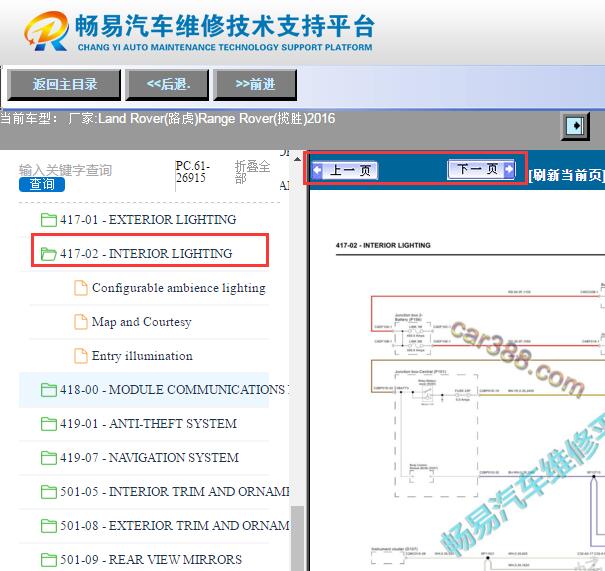Click folder icon of 419-01 ANTI-THEFT SYSTEM
605x571 pixels.
pyautogui.click(x=49, y=424)
